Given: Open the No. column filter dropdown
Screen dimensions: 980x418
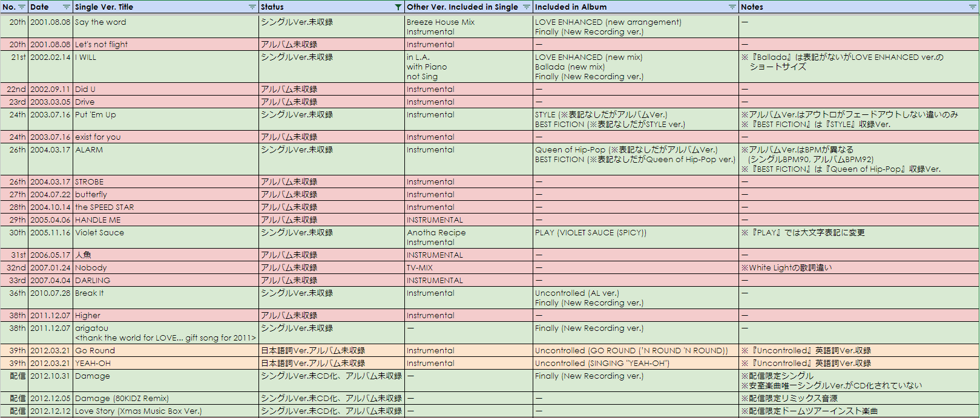Looking at the screenshot, I should (x=22, y=7).
